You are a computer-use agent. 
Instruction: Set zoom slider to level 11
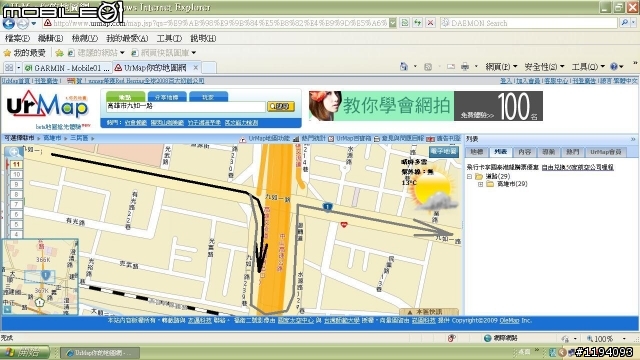(16, 164)
